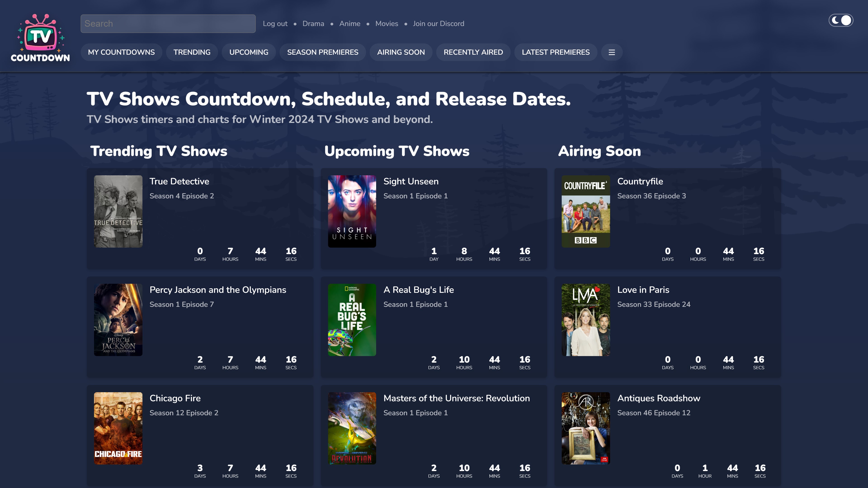Viewport: 868px width, 488px height.
Task: Open the Anime category link
Action: pyautogui.click(x=349, y=23)
